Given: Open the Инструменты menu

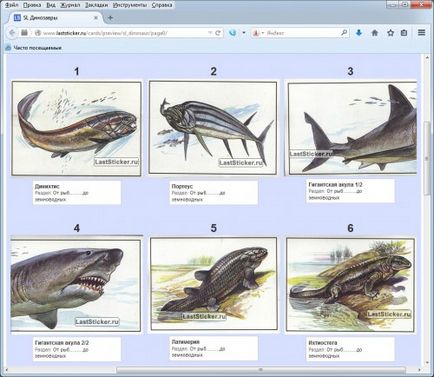Looking at the screenshot, I should pos(130,5).
